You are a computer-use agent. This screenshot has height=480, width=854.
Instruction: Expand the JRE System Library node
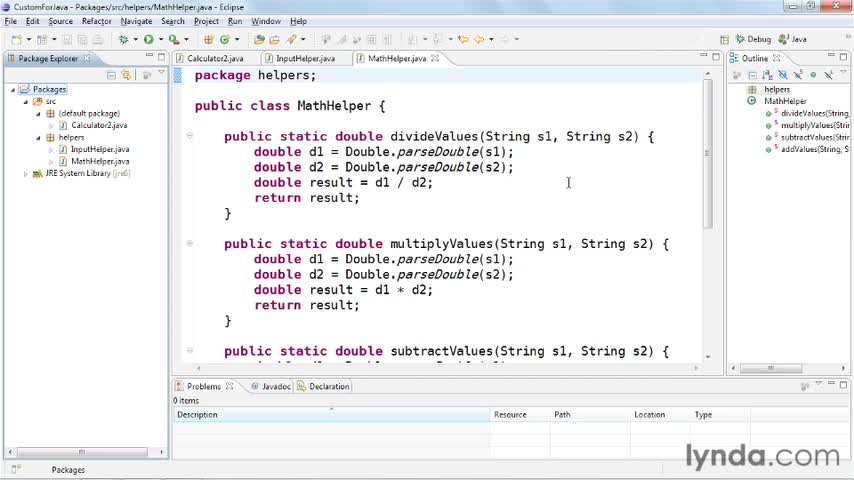[26, 174]
